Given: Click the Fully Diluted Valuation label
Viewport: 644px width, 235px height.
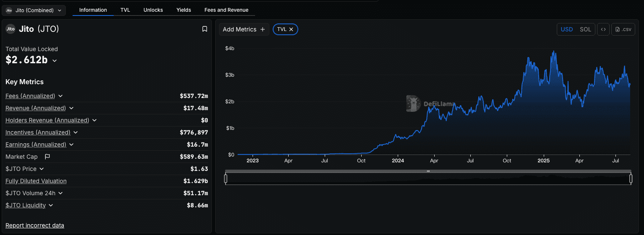Looking at the screenshot, I should tap(36, 181).
